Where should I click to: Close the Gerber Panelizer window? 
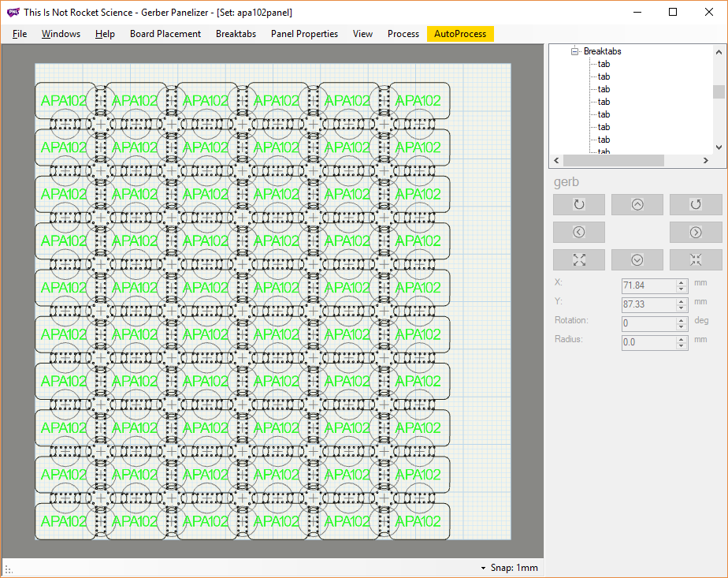click(708, 12)
